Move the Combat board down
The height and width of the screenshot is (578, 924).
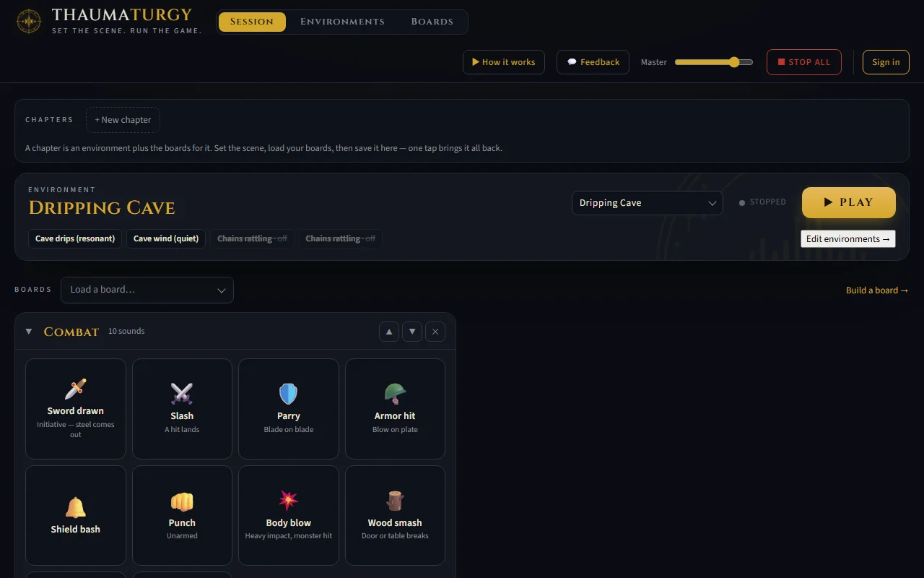pyautogui.click(x=412, y=332)
